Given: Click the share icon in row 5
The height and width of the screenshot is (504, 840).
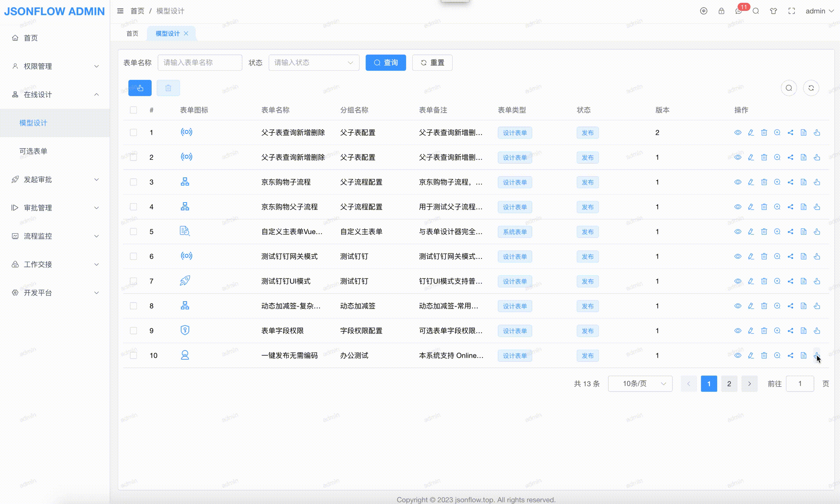Looking at the screenshot, I should 790,232.
